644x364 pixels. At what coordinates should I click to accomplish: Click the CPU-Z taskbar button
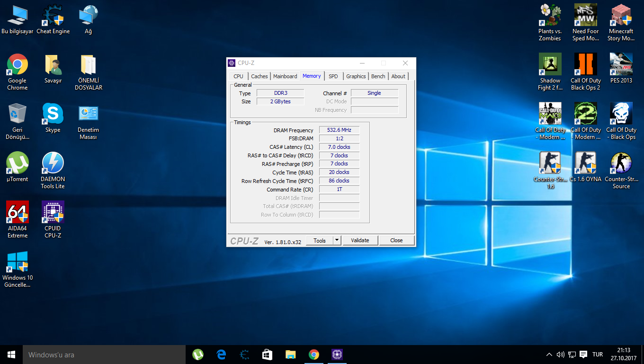[x=337, y=355]
